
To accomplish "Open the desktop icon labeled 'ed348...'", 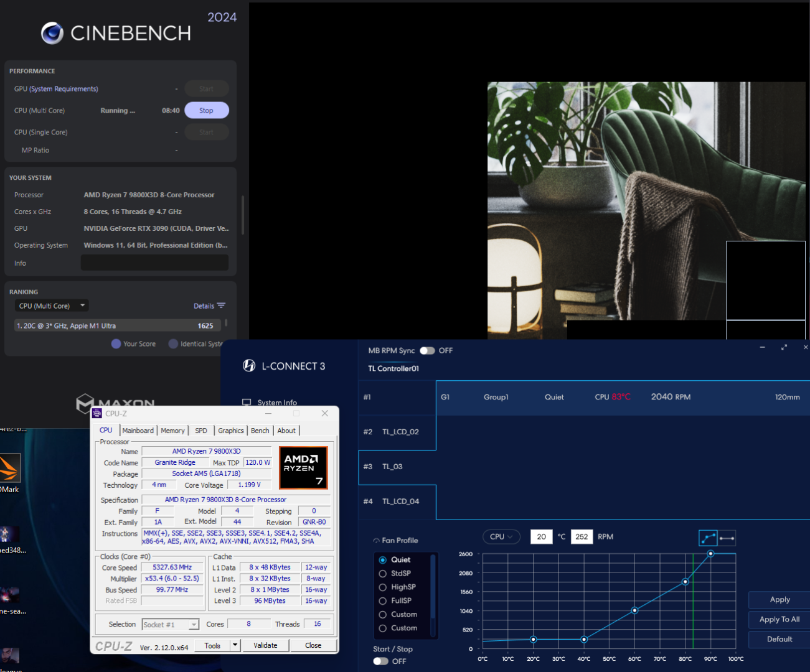I will click(x=9, y=534).
